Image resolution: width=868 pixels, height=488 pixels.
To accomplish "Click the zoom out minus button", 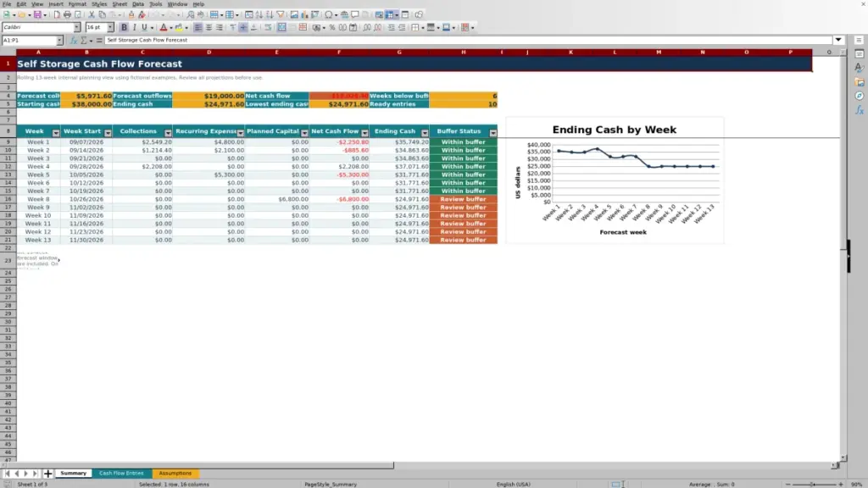I will click(x=787, y=485).
